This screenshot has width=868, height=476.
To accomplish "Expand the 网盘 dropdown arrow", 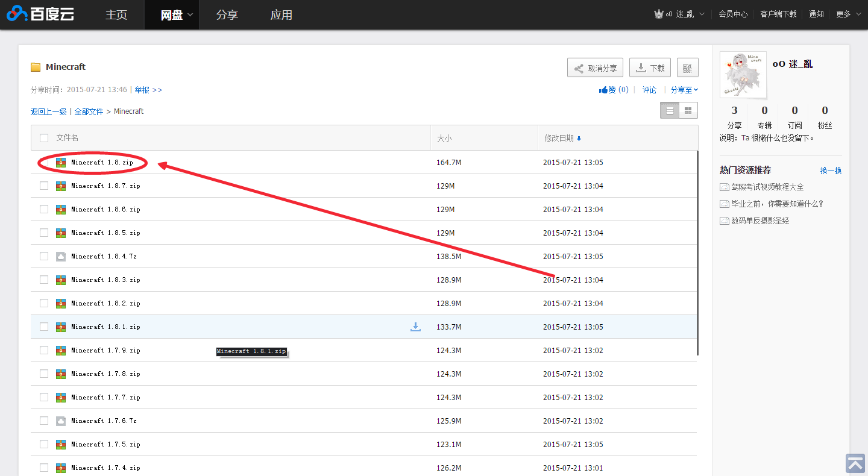I will point(190,15).
